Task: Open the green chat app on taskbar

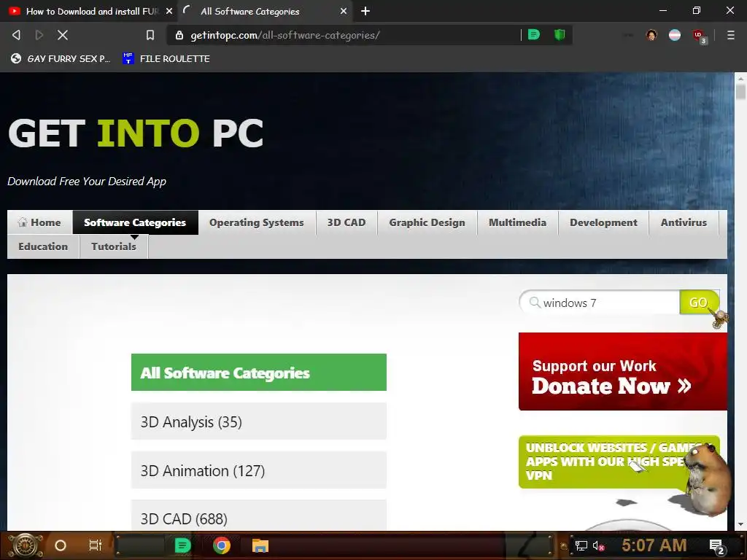Action: (x=182, y=545)
